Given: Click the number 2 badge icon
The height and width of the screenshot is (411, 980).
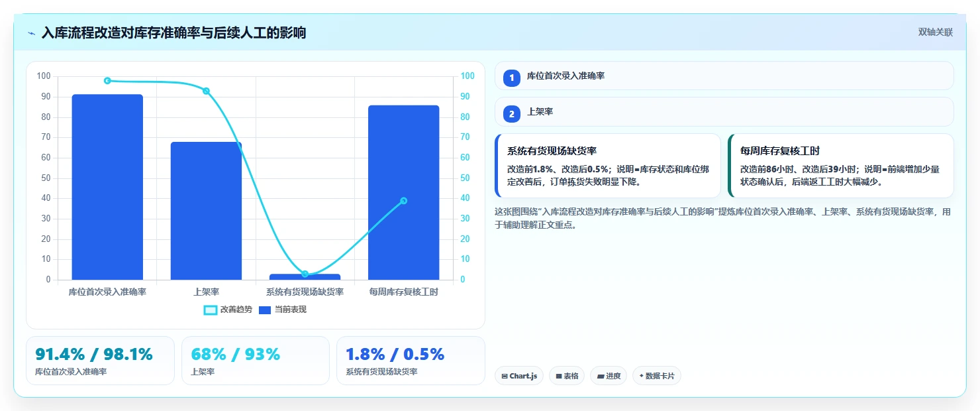Looking at the screenshot, I should tap(512, 113).
